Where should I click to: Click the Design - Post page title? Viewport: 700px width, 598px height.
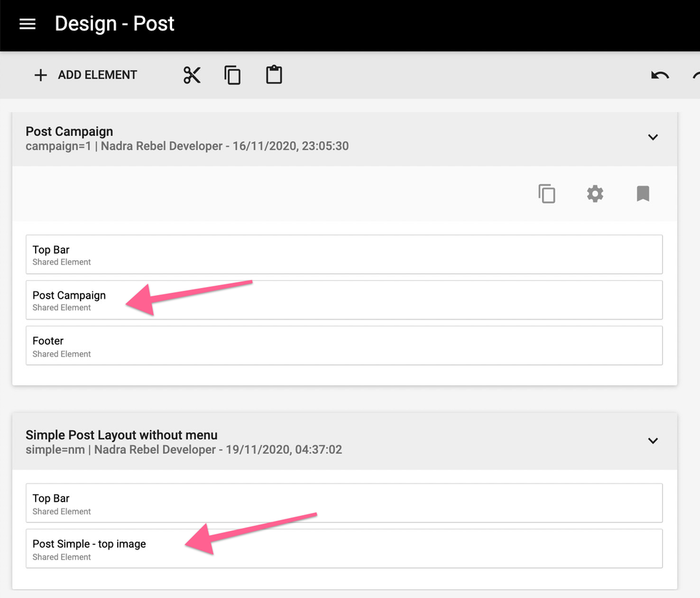114,24
